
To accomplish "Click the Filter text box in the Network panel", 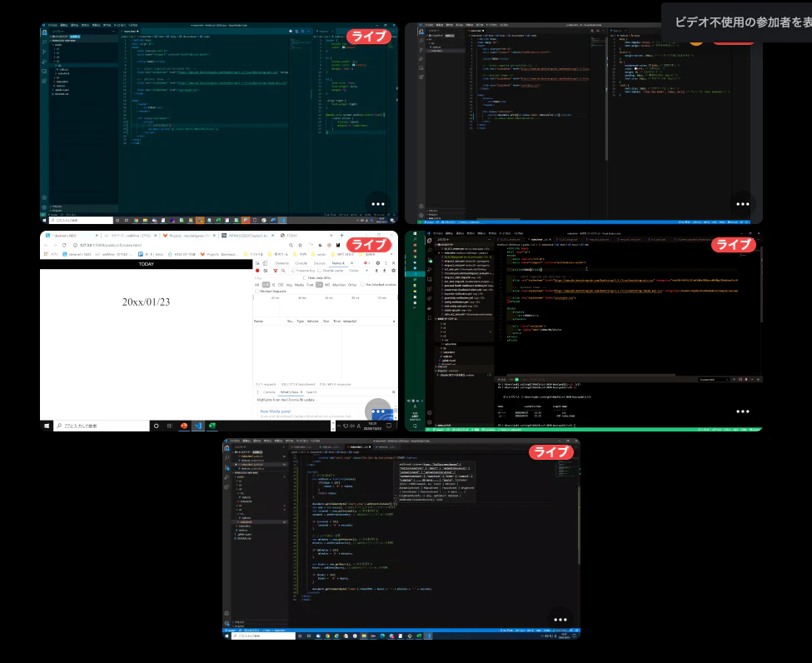I will tap(277, 277).
